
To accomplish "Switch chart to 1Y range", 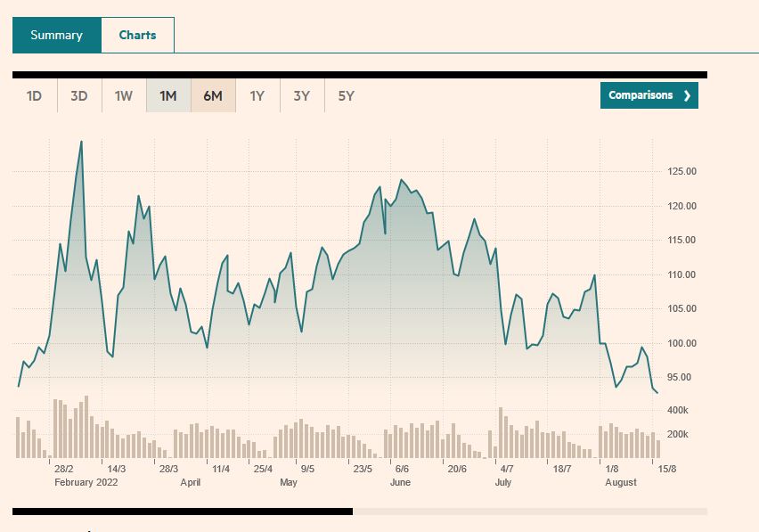I will [x=257, y=96].
